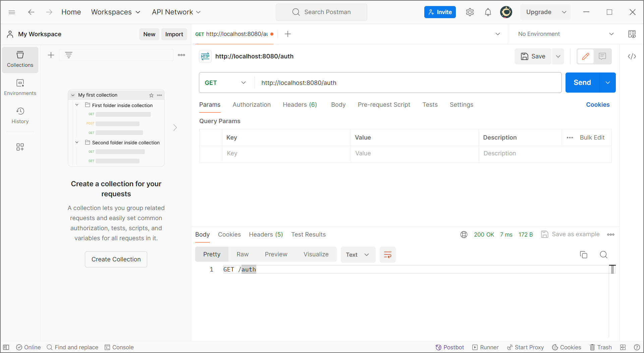Viewport: 644px width, 353px height.
Task: Select the Visualize response view
Action: (x=316, y=254)
